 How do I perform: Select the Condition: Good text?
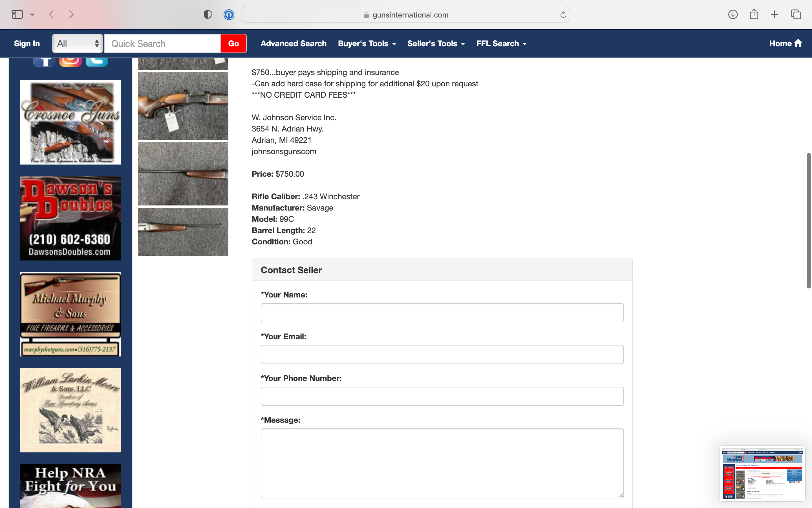[282, 242]
